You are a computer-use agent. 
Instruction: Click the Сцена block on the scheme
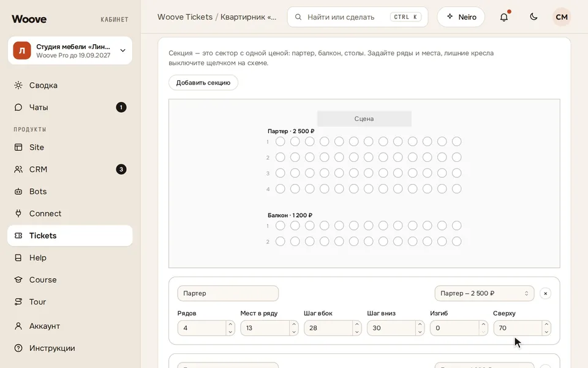364,118
